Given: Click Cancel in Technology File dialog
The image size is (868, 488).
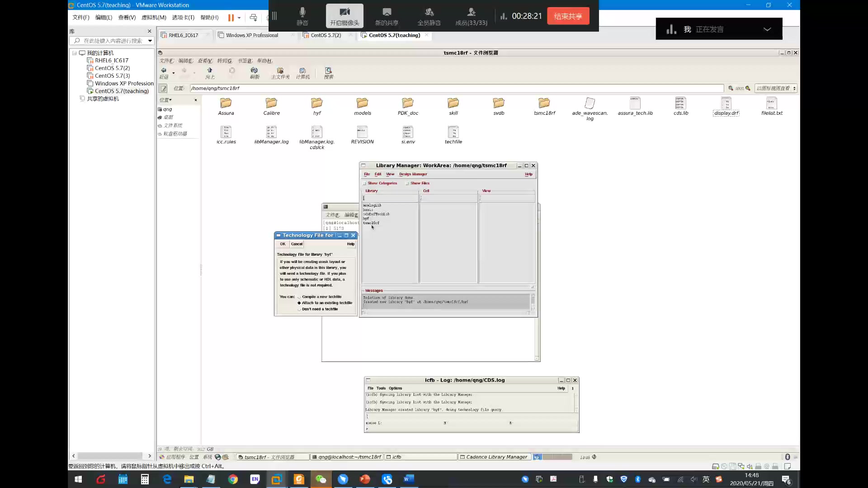Looking at the screenshot, I should click(297, 244).
